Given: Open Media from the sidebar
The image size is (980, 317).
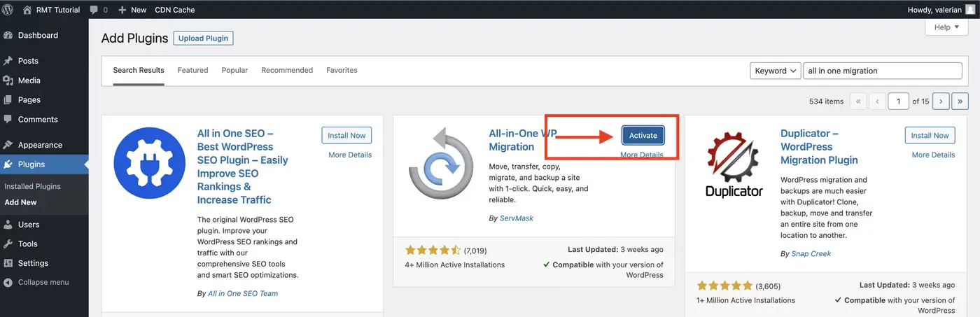Looking at the screenshot, I should pos(29,80).
